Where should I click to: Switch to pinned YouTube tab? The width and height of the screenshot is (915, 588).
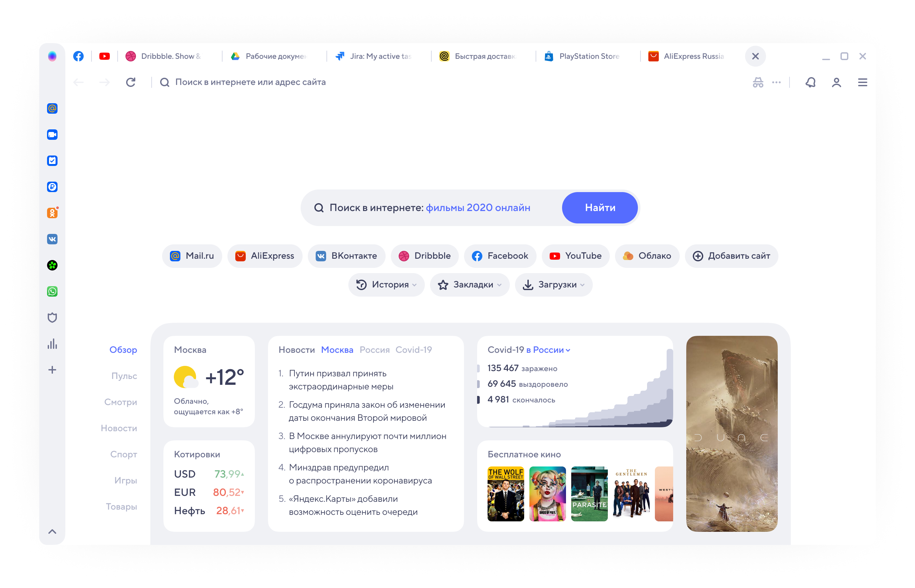tap(104, 56)
